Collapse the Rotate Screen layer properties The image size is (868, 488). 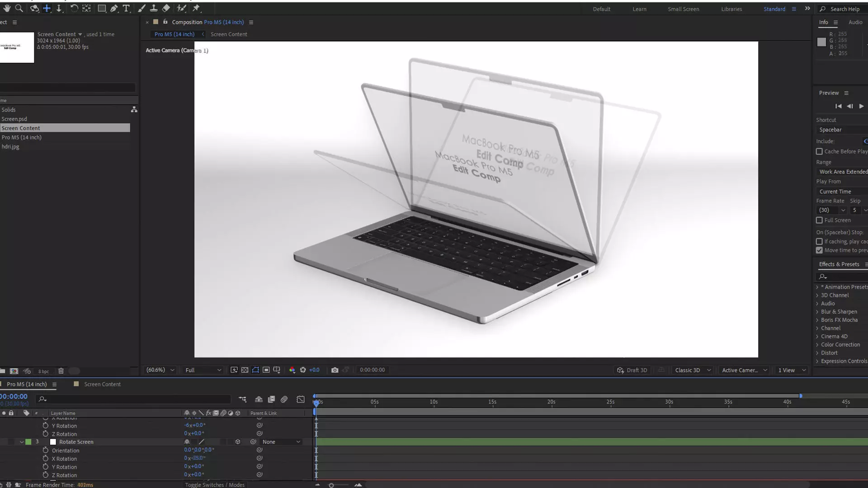pos(21,442)
